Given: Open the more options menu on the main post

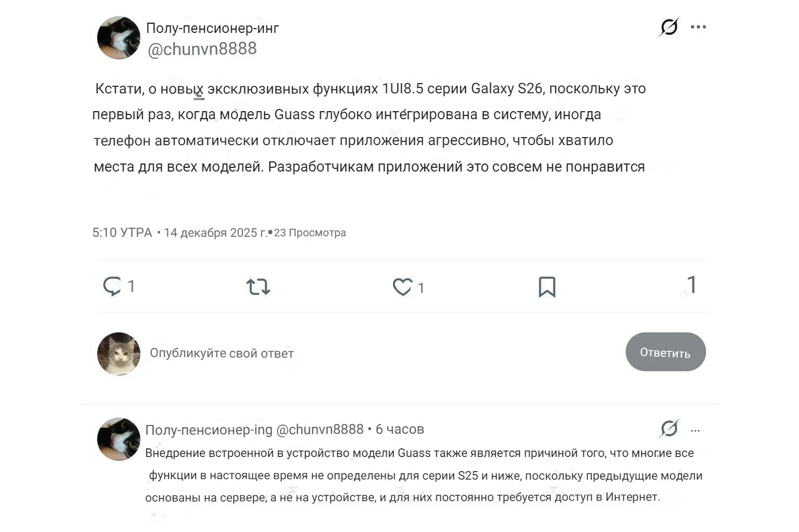Looking at the screenshot, I should click(699, 26).
